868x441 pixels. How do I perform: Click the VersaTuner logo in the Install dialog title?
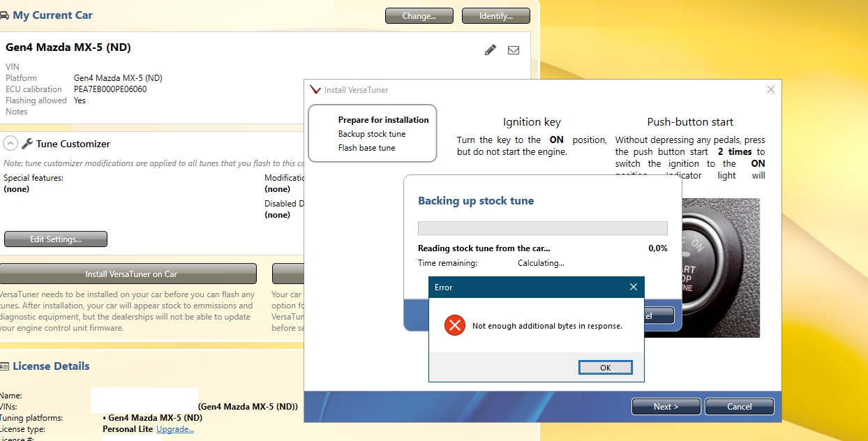pos(315,90)
